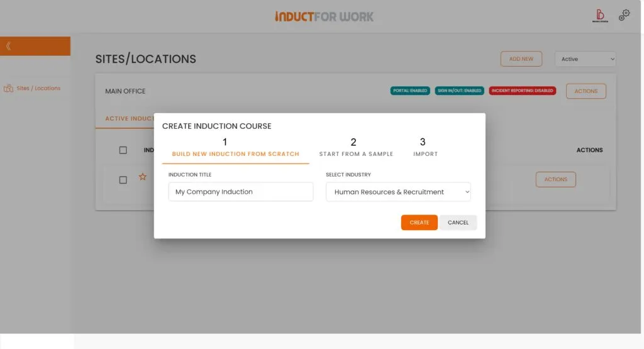Image resolution: width=644 pixels, height=349 pixels.
Task: Click the Incident Reporting: Disabled badge
Action: (522, 91)
